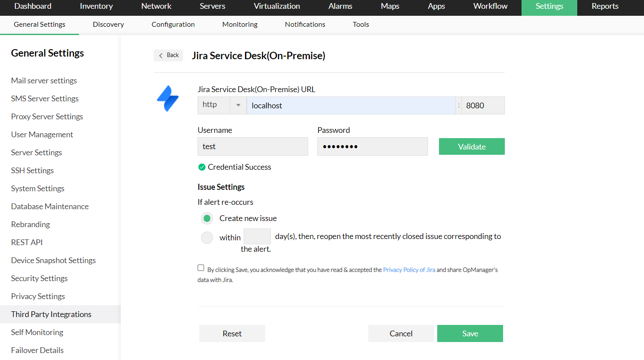The height and width of the screenshot is (360, 644).
Task: Click the Validate button
Action: (471, 146)
